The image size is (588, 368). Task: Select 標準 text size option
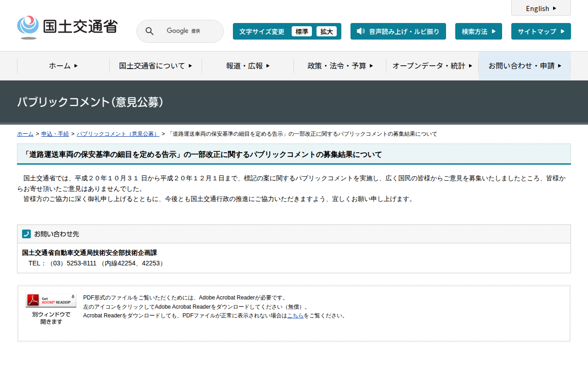[302, 32]
